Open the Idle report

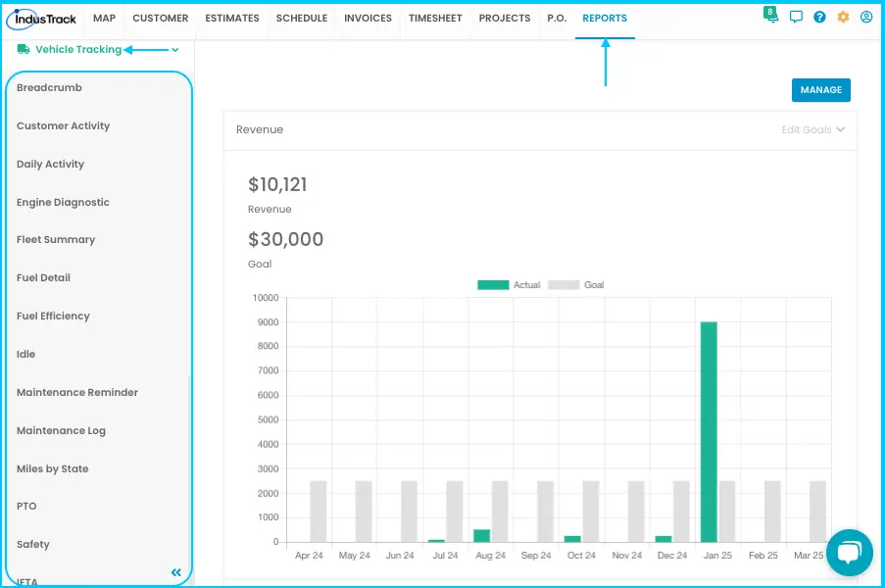pos(25,354)
